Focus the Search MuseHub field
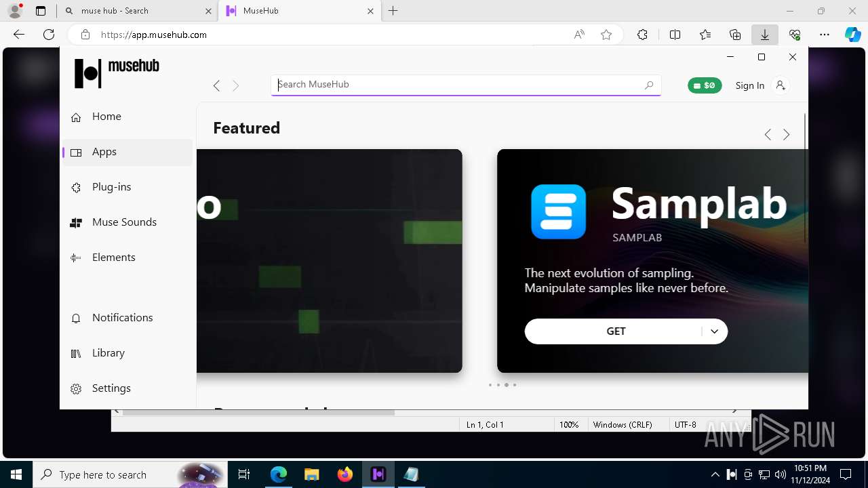 pos(466,85)
